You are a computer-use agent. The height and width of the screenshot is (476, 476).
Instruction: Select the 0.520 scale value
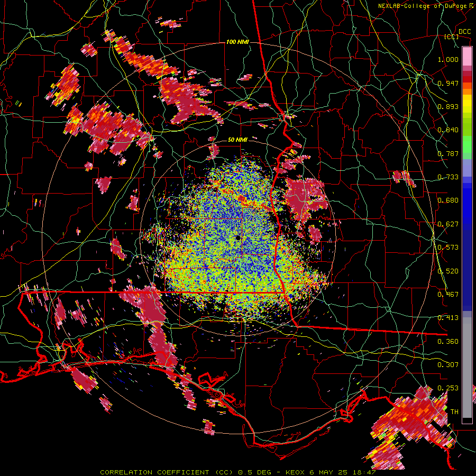coord(448,271)
